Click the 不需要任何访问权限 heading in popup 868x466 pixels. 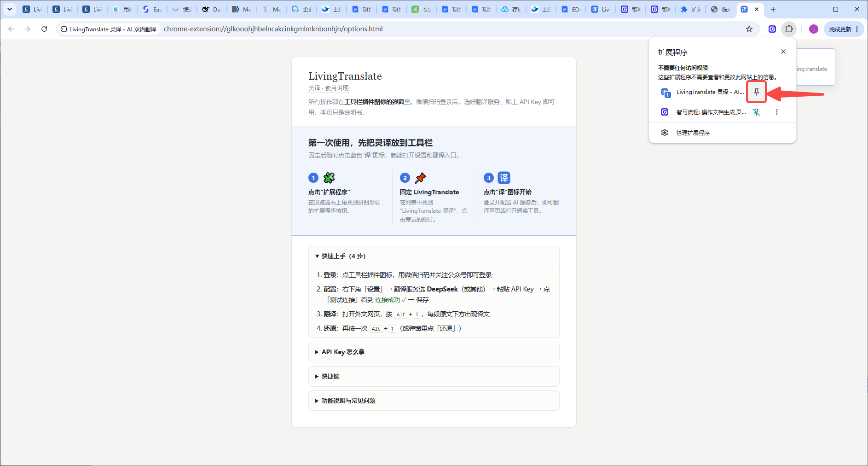(x=683, y=68)
